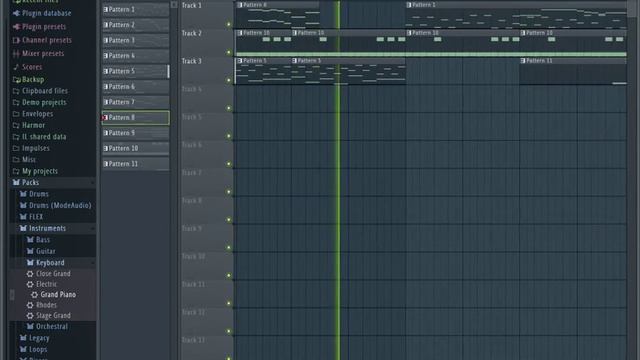Select Pattern 11 in the picker
This screenshot has height=360, width=640.
click(x=136, y=164)
